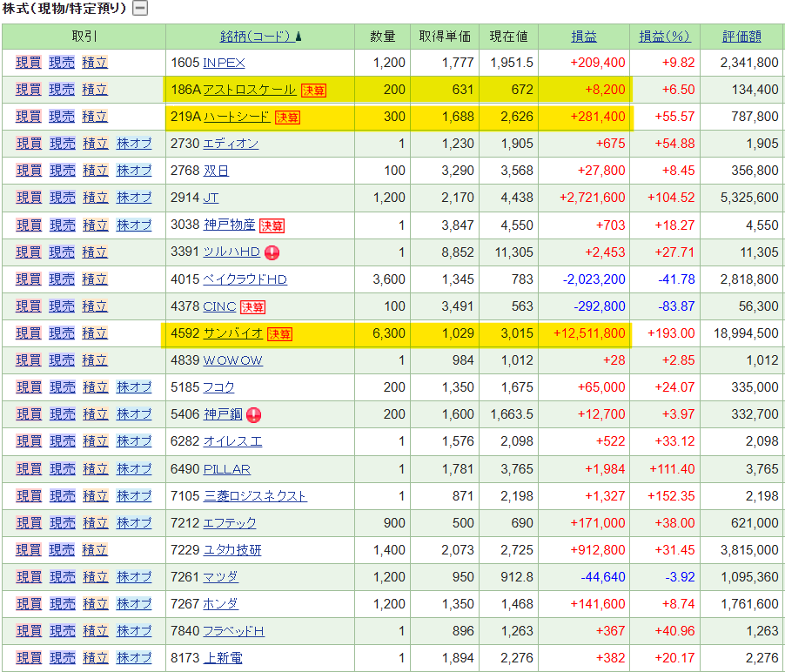Click 決算 badge beside アストロスケール
This screenshot has height=672, width=785.
coord(313,90)
